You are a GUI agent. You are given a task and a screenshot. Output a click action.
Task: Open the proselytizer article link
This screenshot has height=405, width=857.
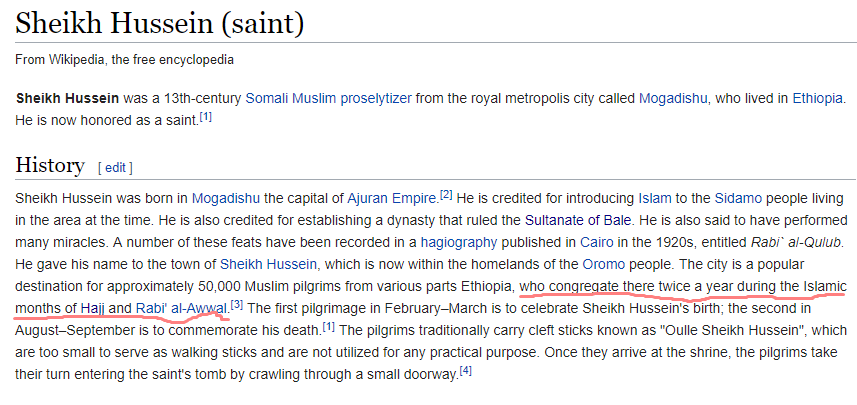tap(376, 99)
